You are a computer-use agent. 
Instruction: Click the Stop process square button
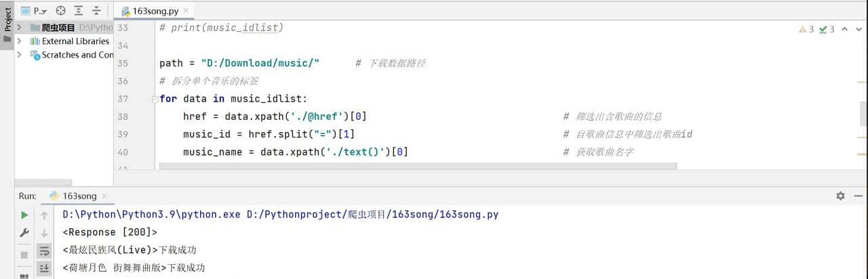(x=24, y=255)
